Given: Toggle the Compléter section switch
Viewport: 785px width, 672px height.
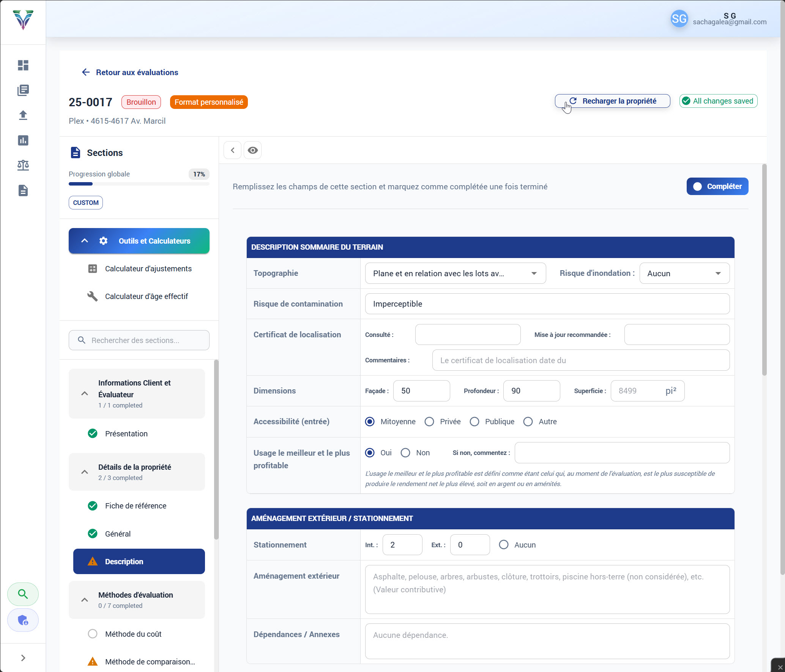Looking at the screenshot, I should coord(717,186).
